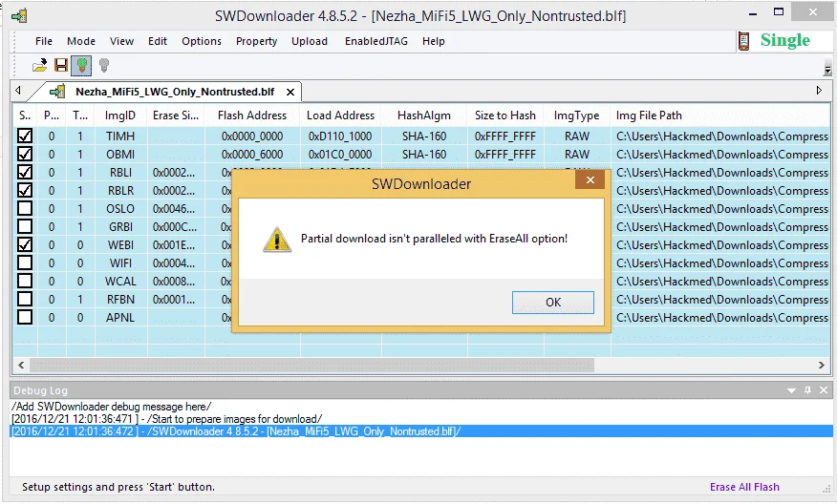Click the Erase All Flash status text

pyautogui.click(x=744, y=487)
